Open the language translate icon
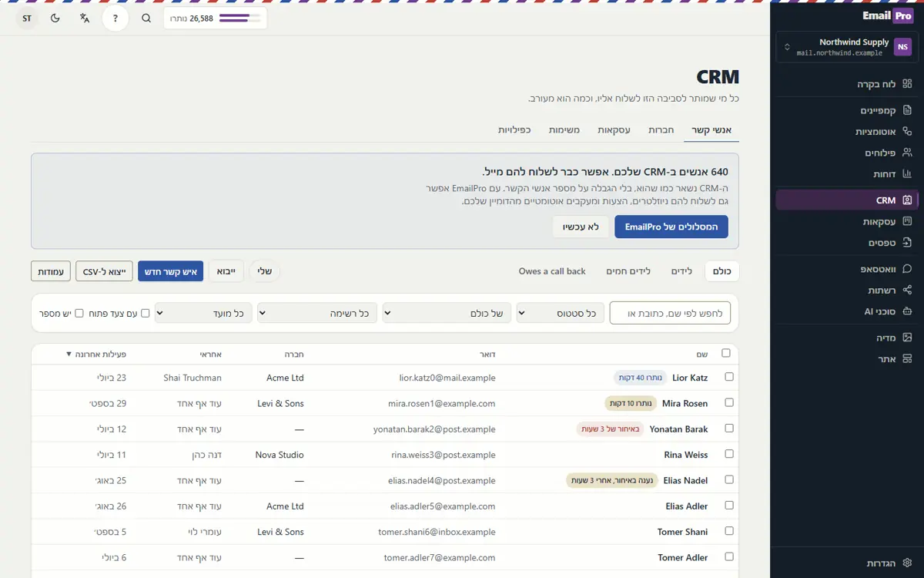This screenshot has width=924, height=578. click(85, 18)
